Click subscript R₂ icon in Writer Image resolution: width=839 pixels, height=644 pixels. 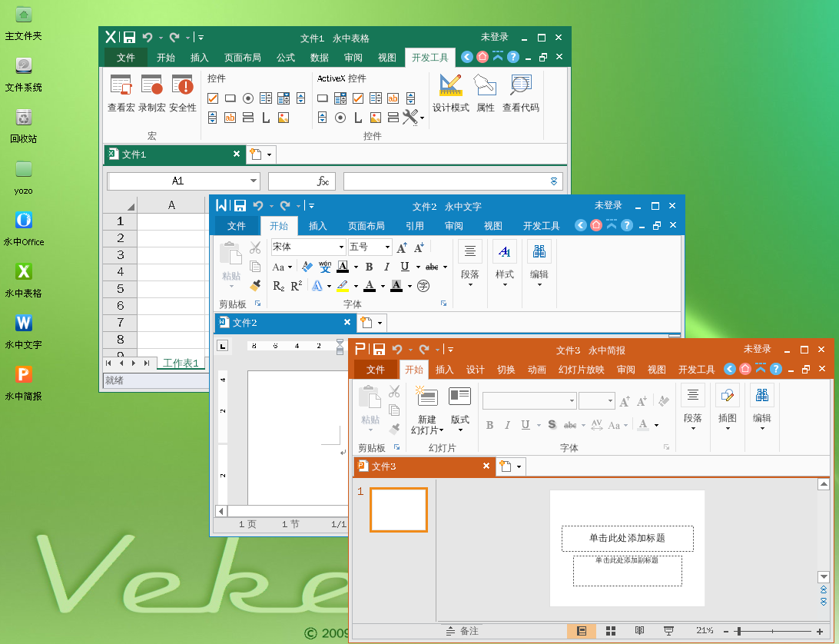click(x=279, y=286)
